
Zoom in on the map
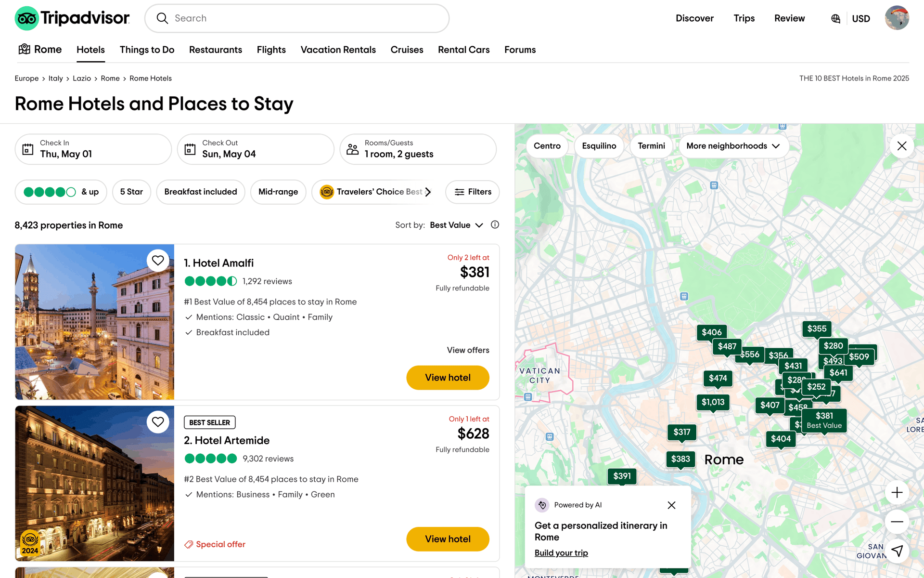pyautogui.click(x=897, y=492)
